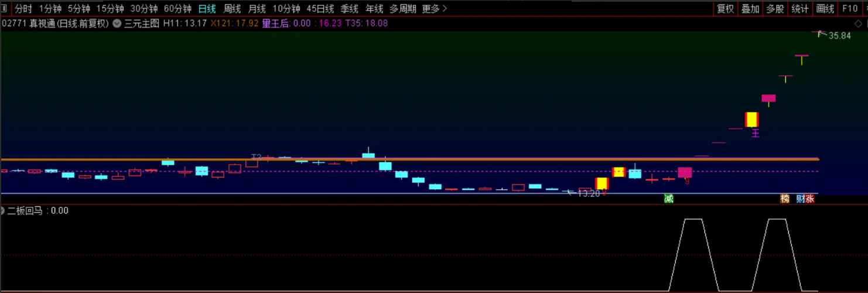Screen dimensions: 868x293
Task: Switch to the 分时 intraday tab
Action: pos(23,9)
